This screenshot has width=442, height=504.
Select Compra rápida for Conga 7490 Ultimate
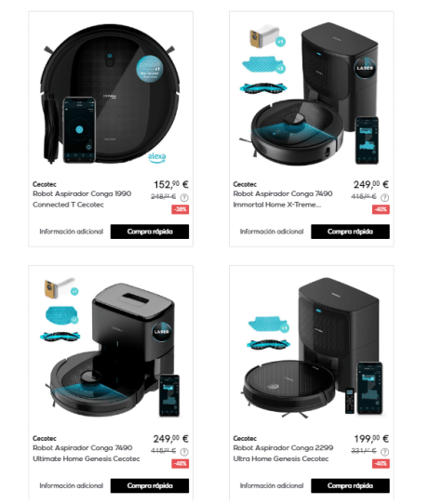pos(150,485)
